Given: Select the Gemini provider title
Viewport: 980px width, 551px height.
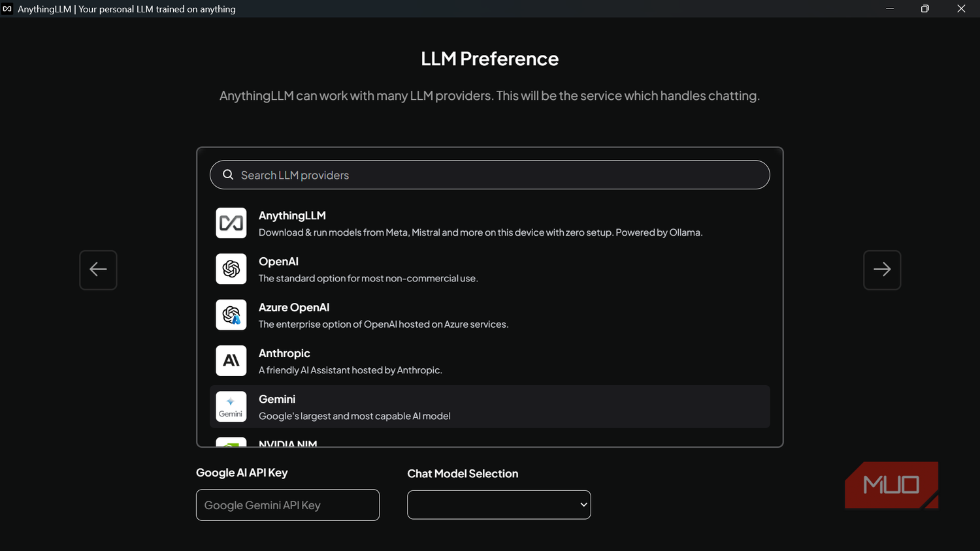Looking at the screenshot, I should click(277, 399).
